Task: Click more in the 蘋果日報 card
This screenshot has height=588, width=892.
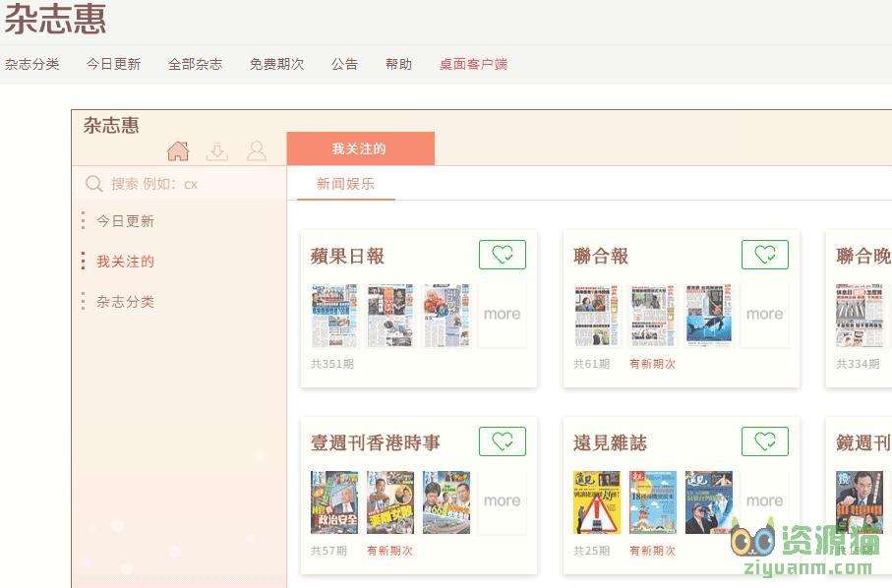Action: (x=503, y=315)
